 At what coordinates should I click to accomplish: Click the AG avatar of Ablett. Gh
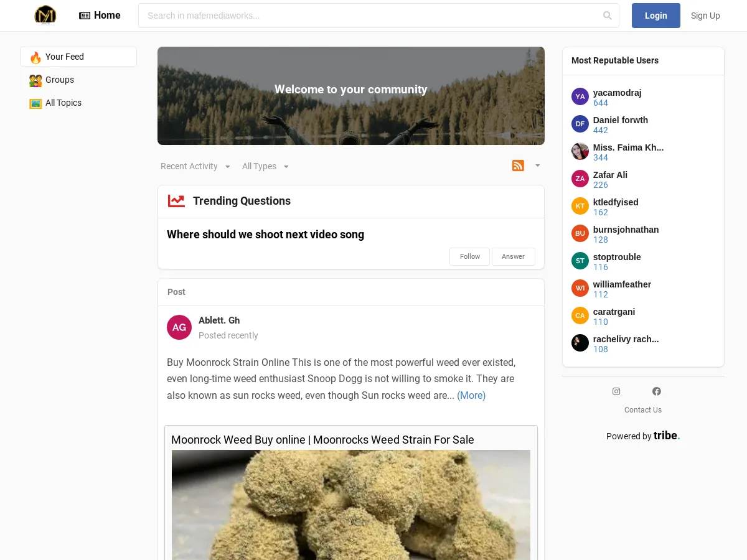click(x=179, y=327)
